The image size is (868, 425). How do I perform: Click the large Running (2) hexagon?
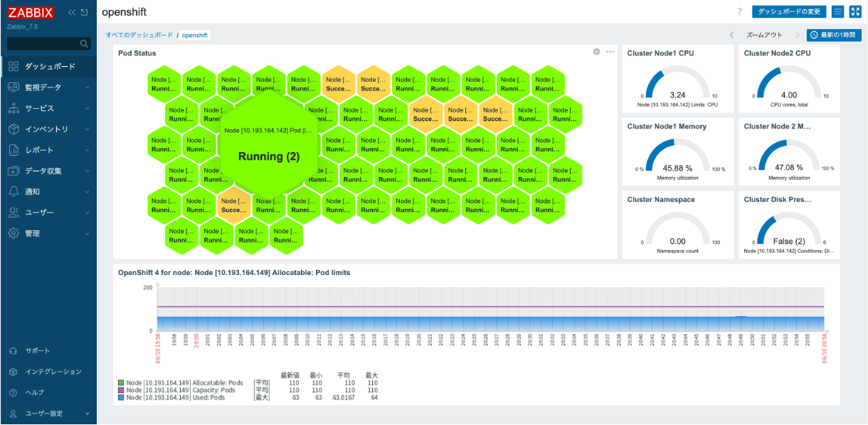click(268, 156)
